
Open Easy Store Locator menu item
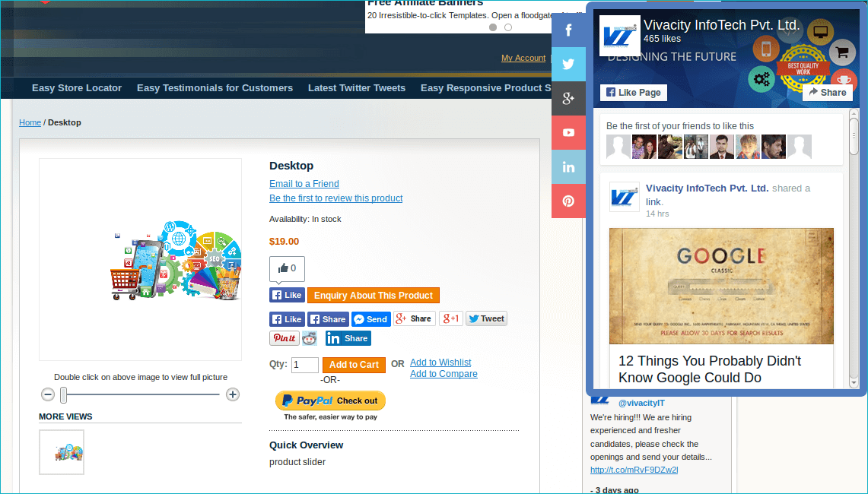[x=77, y=88]
